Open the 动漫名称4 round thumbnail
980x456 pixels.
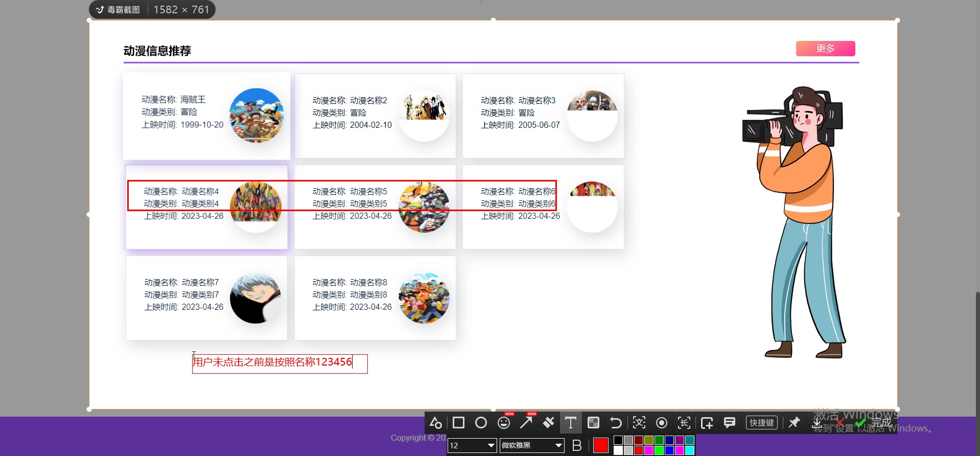coord(255,207)
